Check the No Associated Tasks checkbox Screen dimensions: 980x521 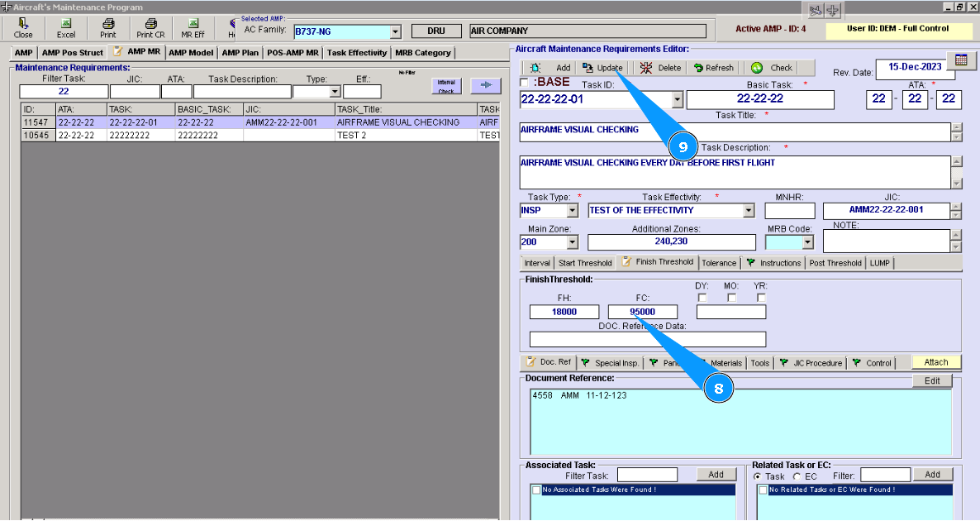(x=536, y=490)
